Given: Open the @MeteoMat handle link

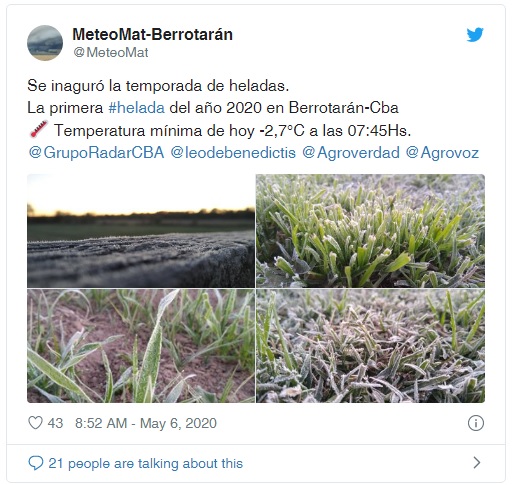Looking at the screenshot, I should (x=111, y=52).
